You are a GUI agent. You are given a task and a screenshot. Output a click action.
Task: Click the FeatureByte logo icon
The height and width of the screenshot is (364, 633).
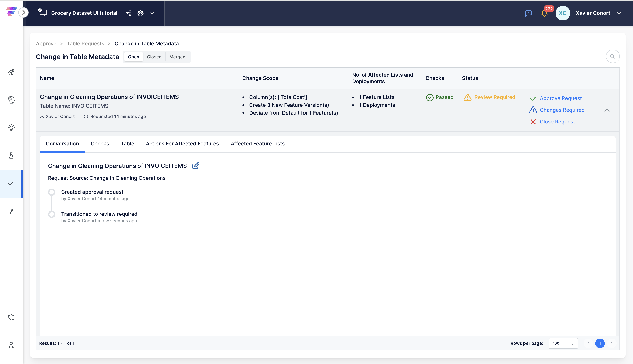click(12, 12)
